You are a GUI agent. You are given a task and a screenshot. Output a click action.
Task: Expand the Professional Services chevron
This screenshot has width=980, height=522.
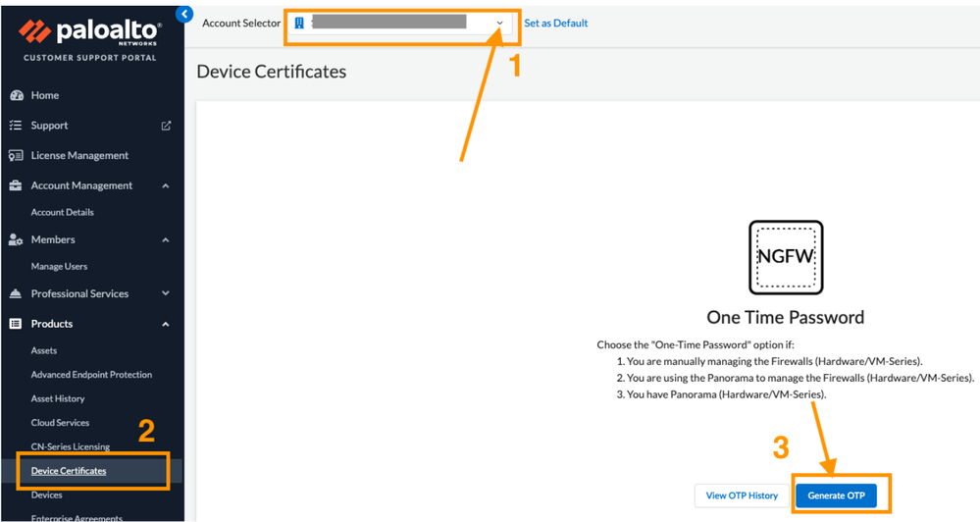[x=166, y=293]
